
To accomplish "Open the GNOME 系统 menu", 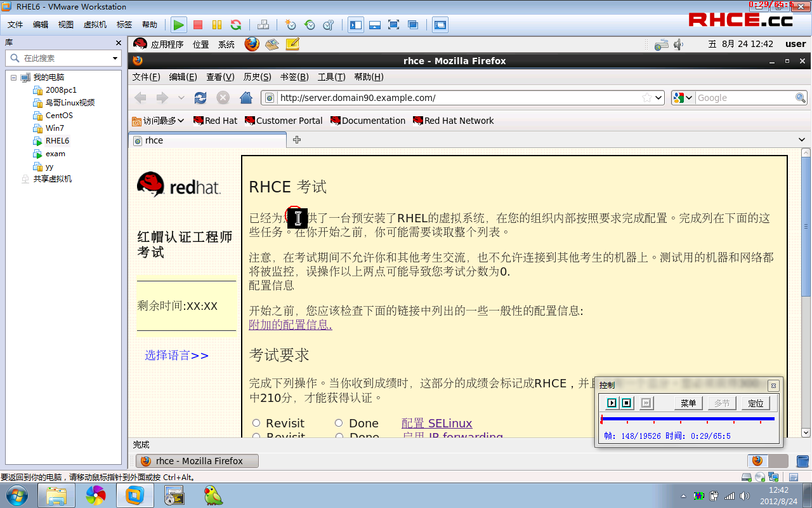I will tap(226, 44).
